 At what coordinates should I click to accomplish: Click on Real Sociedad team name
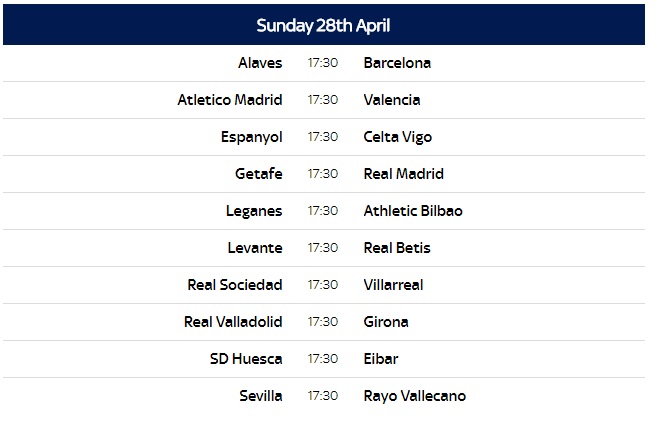point(235,285)
